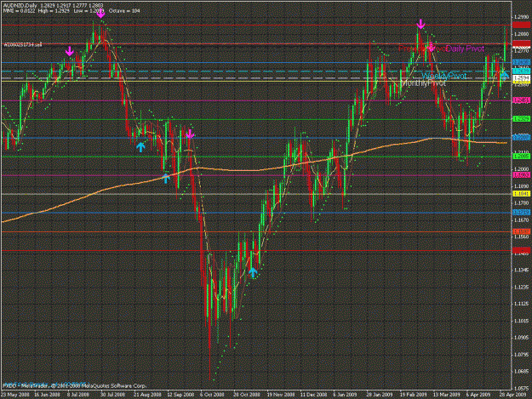Click the magenta down arrow over the early July 2008 candles
This screenshot has width=532, height=399.
(70, 52)
